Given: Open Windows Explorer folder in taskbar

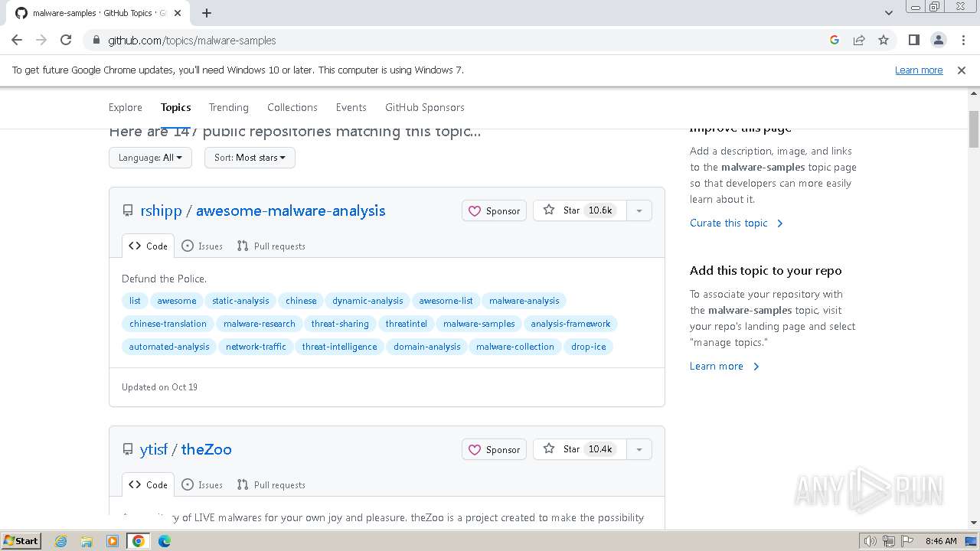Looking at the screenshot, I should [87, 541].
